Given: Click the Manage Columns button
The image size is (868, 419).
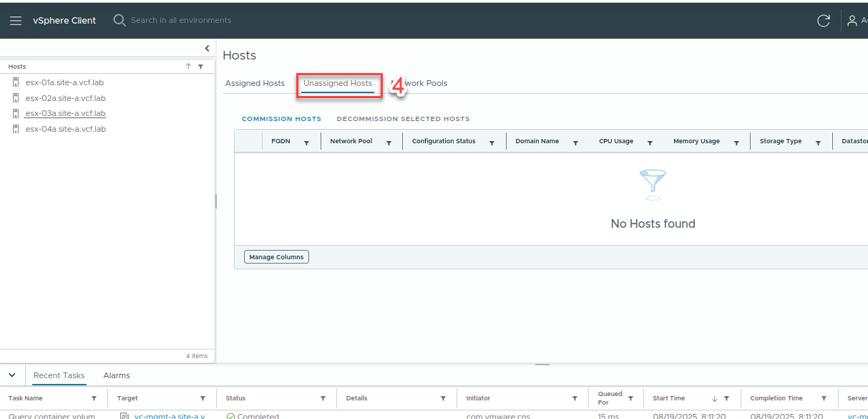Looking at the screenshot, I should pyautogui.click(x=276, y=256).
